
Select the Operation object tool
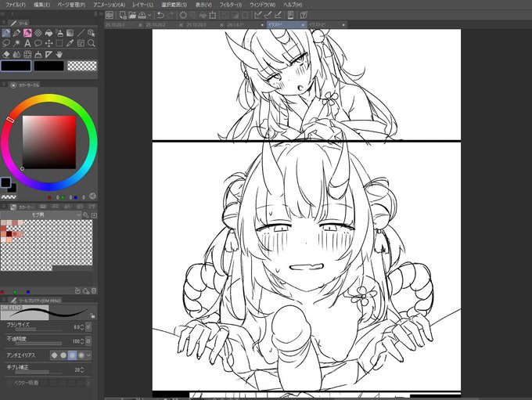click(x=92, y=33)
